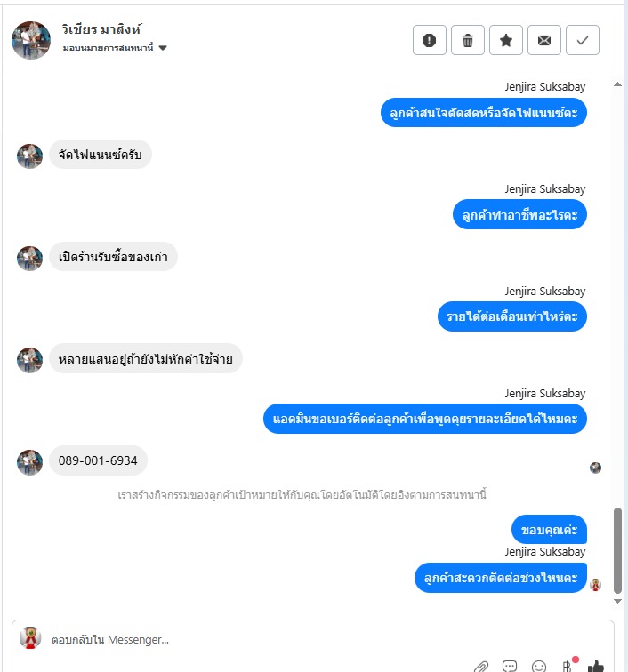This screenshot has height=672, width=628.
Task: Star this conversation for follow-up
Action: (x=506, y=40)
